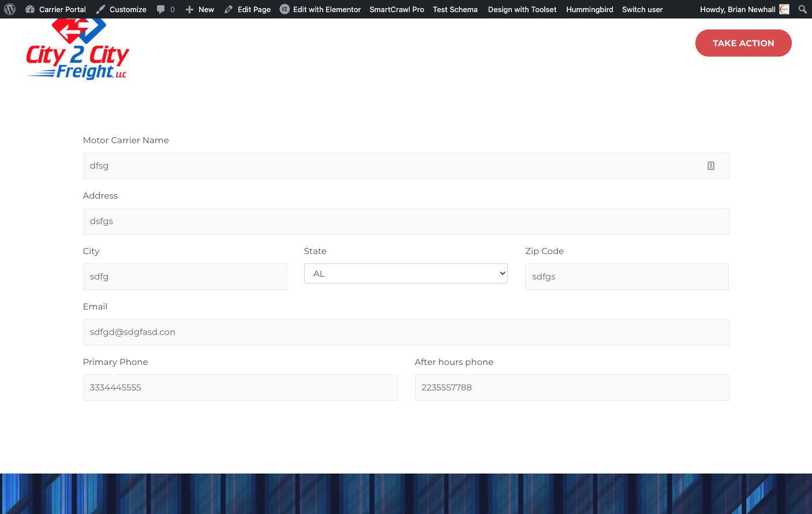Click the Zip Code label
Image resolution: width=812 pixels, height=514 pixels.
point(544,251)
